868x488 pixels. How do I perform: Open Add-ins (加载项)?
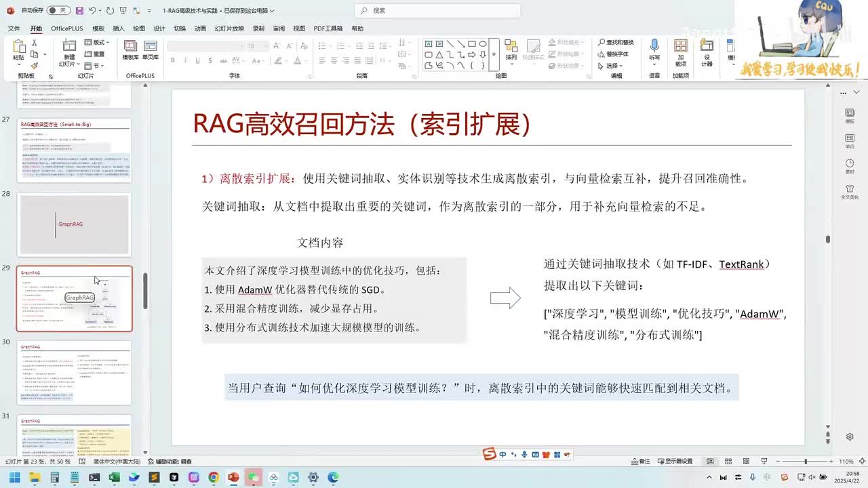pyautogui.click(x=680, y=52)
